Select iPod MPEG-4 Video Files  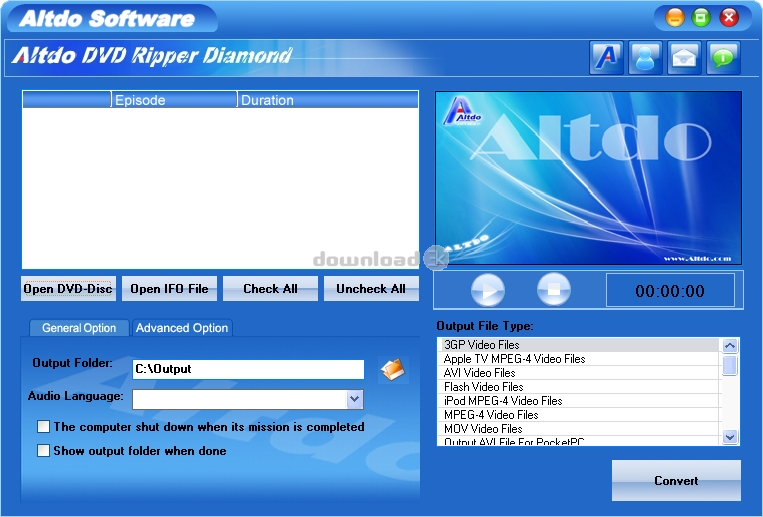point(579,401)
